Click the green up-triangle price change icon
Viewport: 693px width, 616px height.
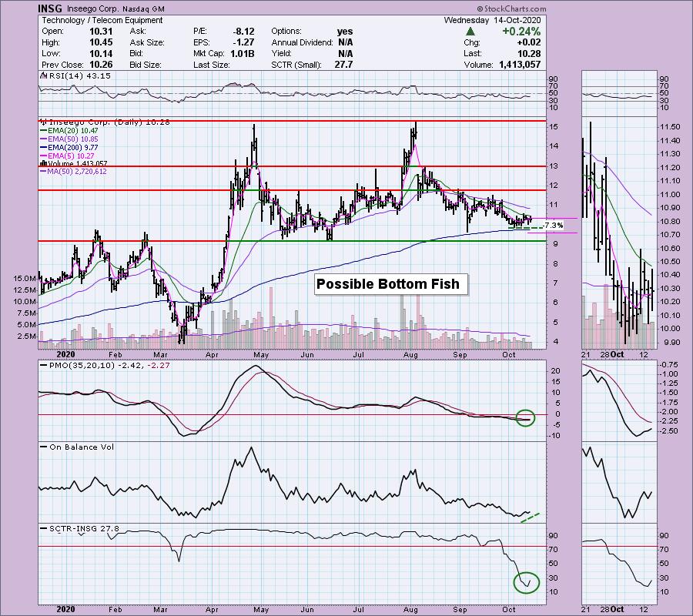[x=470, y=32]
